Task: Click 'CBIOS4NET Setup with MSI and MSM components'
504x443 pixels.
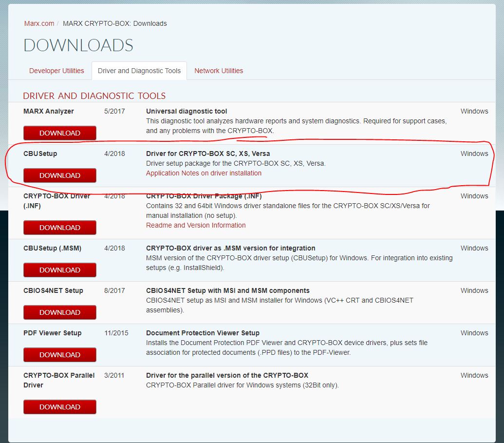Action: 227,290
